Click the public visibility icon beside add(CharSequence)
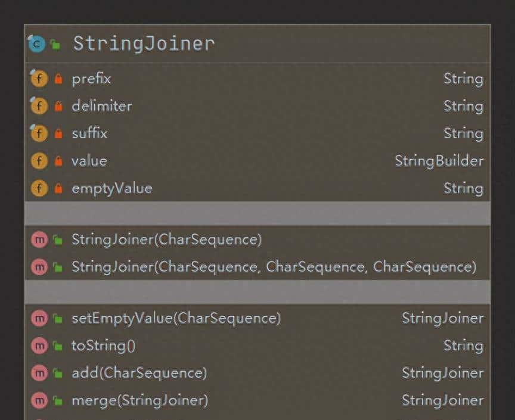This screenshot has width=515, height=420. click(58, 373)
